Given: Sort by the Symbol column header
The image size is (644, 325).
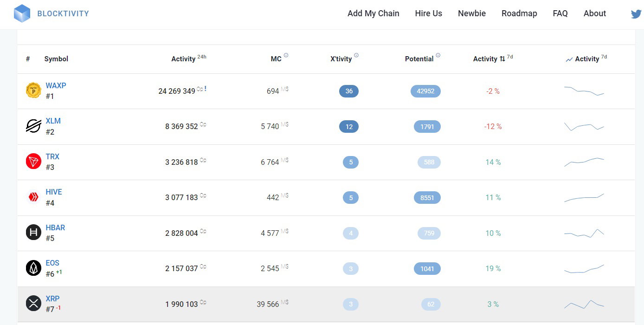Looking at the screenshot, I should click(56, 59).
